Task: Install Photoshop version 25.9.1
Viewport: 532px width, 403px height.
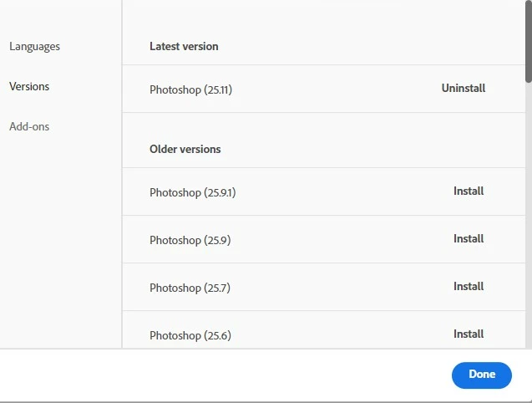Action: pyautogui.click(x=469, y=191)
